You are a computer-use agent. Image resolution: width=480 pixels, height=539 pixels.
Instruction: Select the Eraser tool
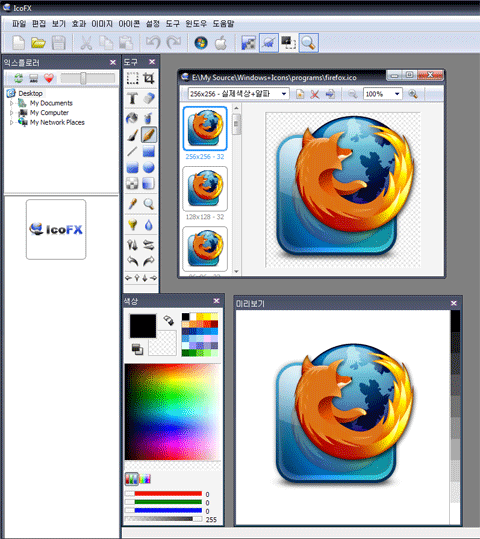149,98
